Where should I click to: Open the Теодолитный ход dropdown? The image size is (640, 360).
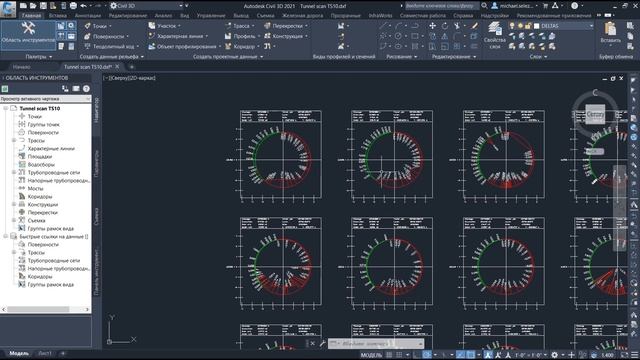pos(111,47)
